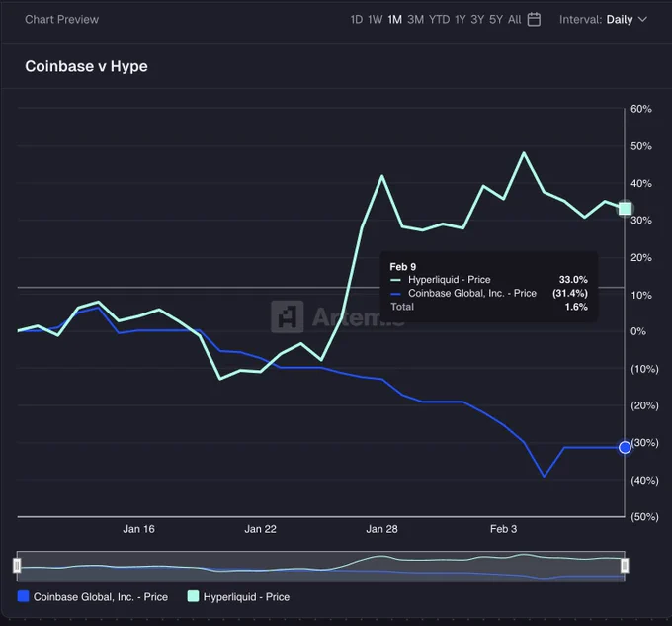
Task: Select the 1Y time range
Action: (460, 20)
